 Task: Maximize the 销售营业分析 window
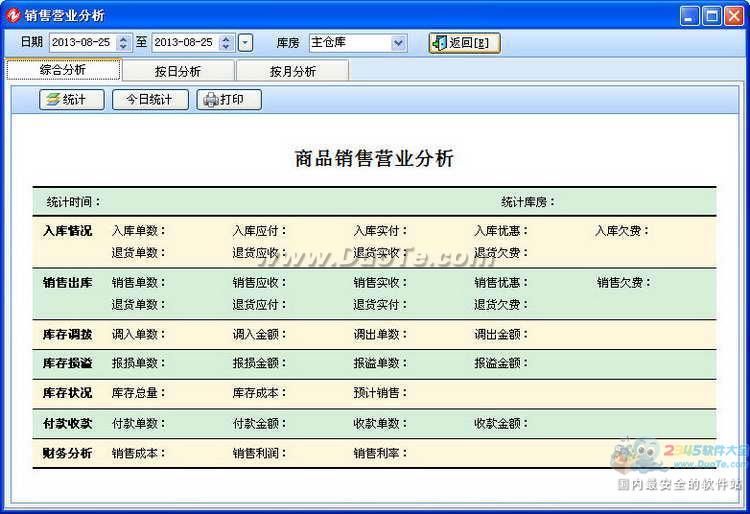(x=711, y=15)
